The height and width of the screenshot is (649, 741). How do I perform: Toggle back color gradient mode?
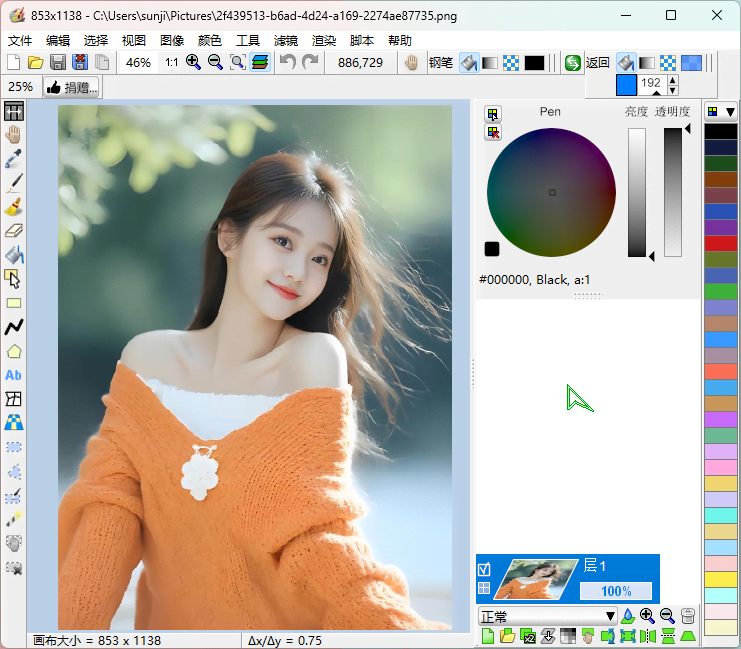[x=647, y=63]
